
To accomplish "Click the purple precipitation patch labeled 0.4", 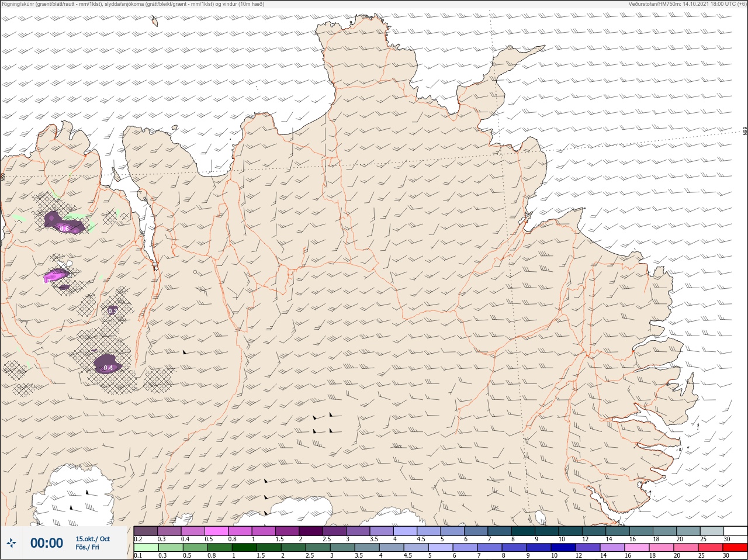I will tap(108, 364).
